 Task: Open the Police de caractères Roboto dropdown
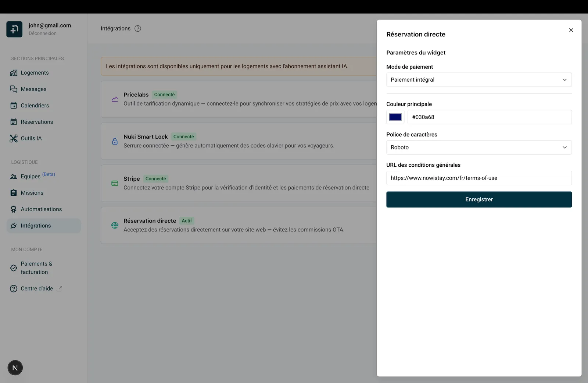[x=479, y=148]
